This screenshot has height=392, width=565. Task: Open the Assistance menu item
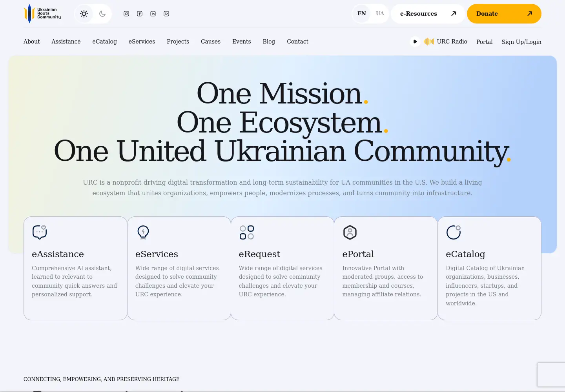click(66, 42)
